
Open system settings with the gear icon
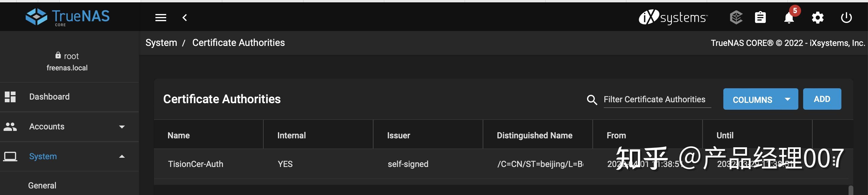click(818, 18)
